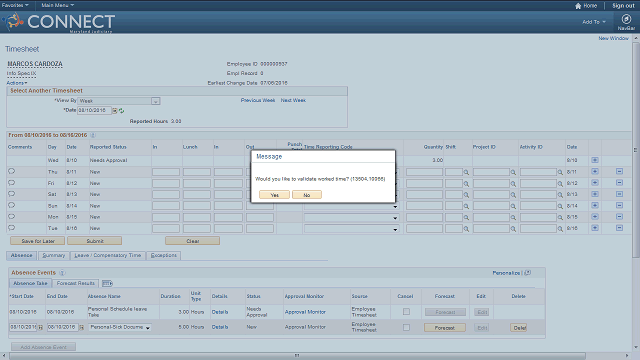This screenshot has width=640, height=360.
Task: Open the Personalize link
Action: click(x=506, y=273)
